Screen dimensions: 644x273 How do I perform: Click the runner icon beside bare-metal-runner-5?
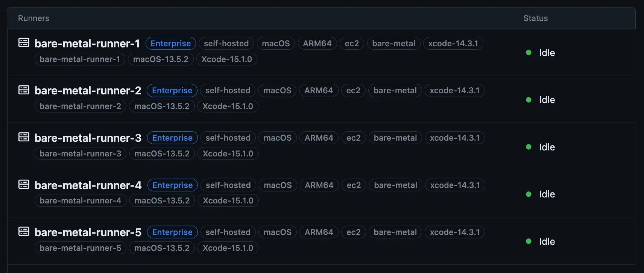[x=23, y=231]
